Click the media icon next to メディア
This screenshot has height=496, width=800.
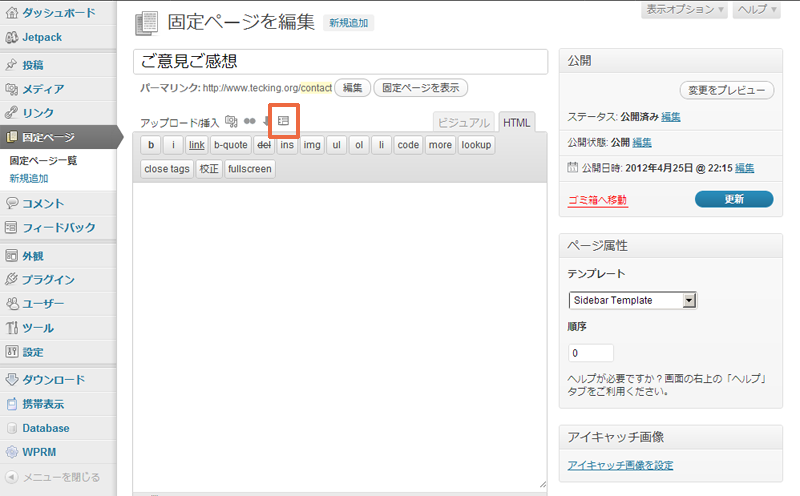point(11,89)
